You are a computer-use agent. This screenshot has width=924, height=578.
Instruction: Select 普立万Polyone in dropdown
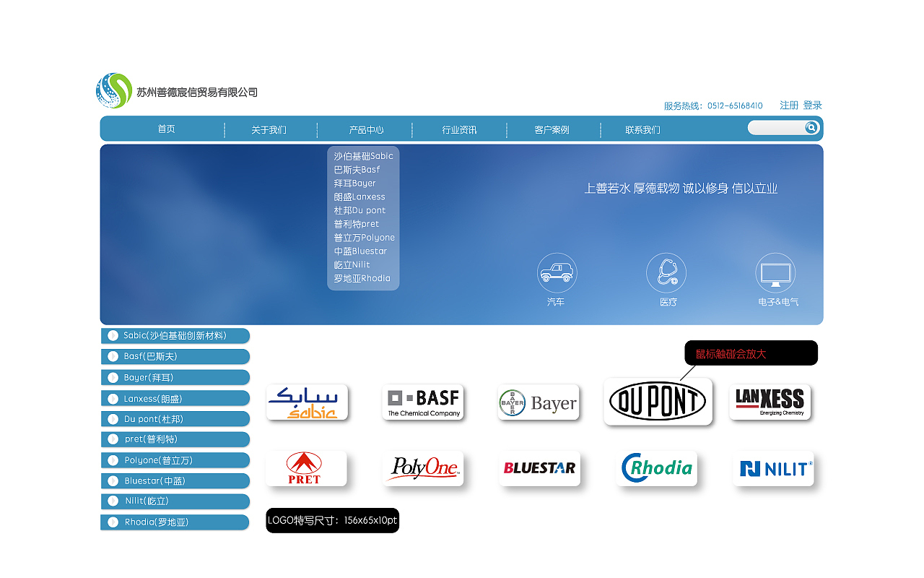tap(364, 238)
